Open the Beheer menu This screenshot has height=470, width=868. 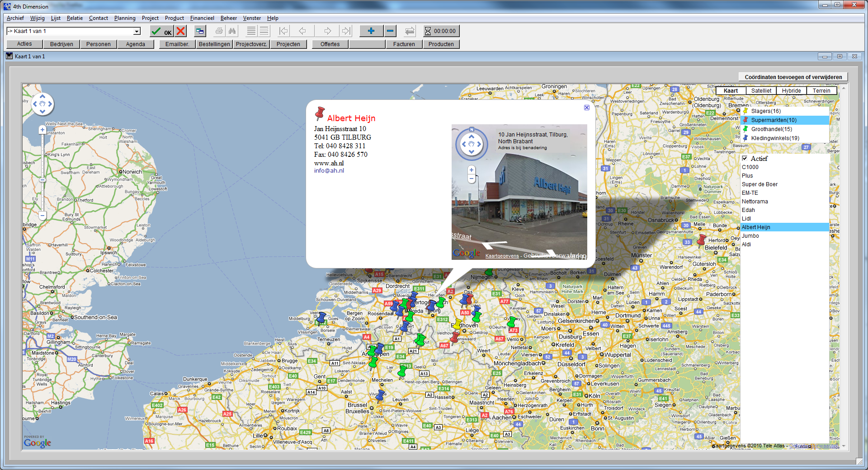[229, 18]
